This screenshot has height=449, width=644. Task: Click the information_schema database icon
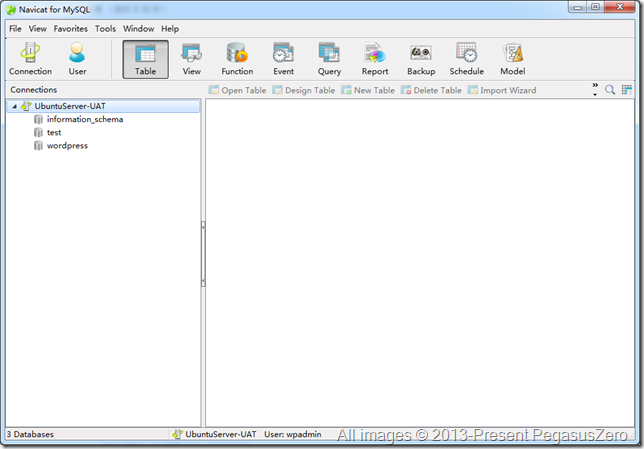38,120
